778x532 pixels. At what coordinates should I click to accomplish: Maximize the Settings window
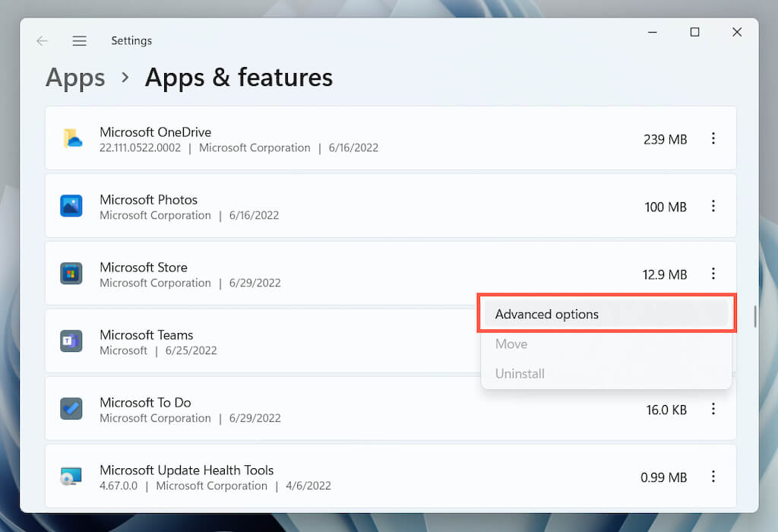(x=694, y=32)
